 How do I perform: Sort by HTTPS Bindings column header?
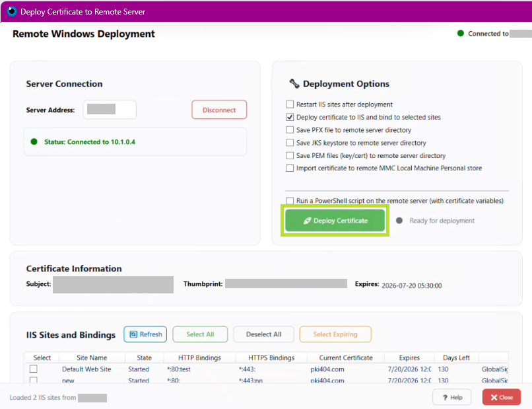[271, 357]
